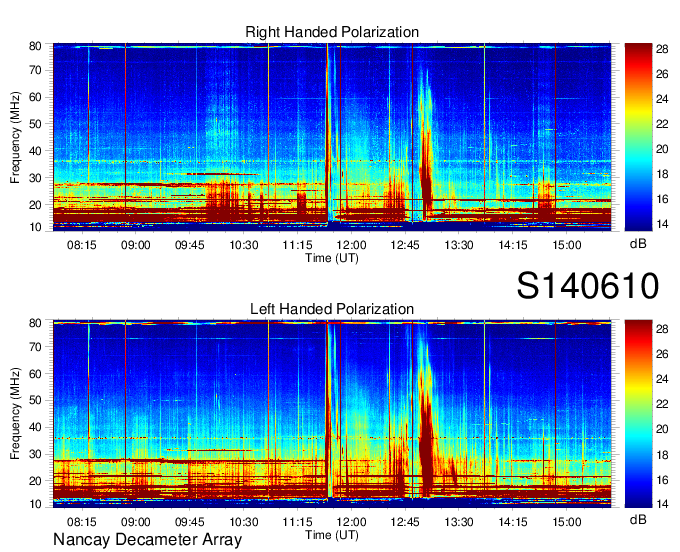
Task: Click 09:45 tick on Left Handed time axis
Action: (190, 522)
